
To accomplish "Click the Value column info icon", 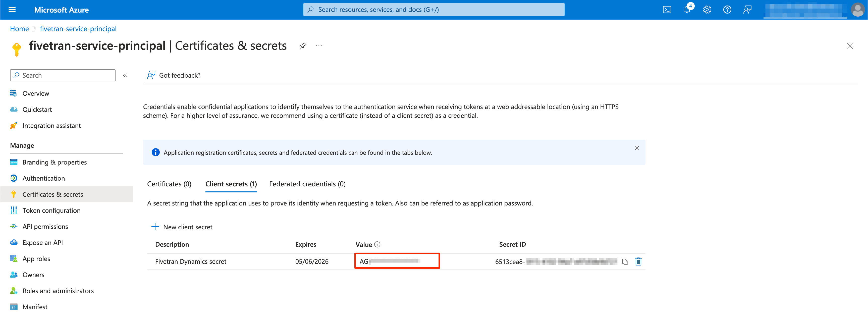I will pos(377,245).
